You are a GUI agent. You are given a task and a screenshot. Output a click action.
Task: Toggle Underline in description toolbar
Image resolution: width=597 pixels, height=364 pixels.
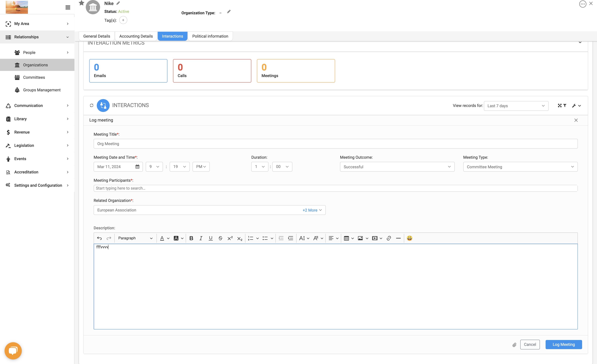click(x=211, y=238)
